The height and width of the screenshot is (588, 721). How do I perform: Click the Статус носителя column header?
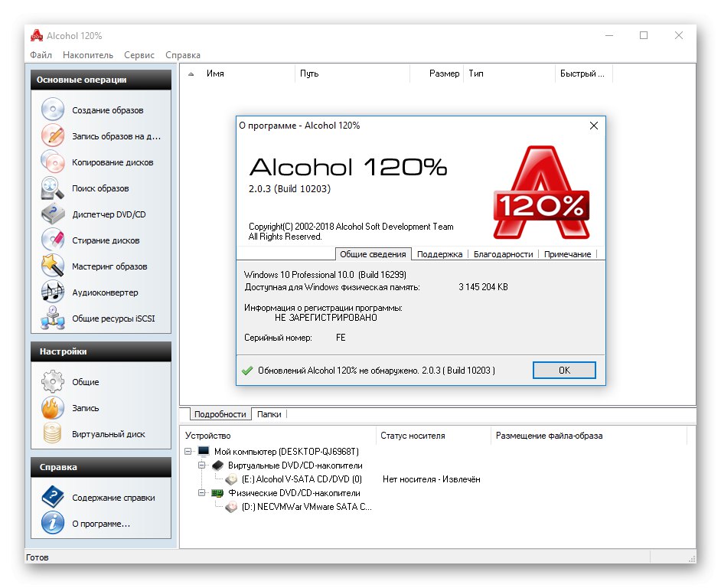(x=434, y=436)
